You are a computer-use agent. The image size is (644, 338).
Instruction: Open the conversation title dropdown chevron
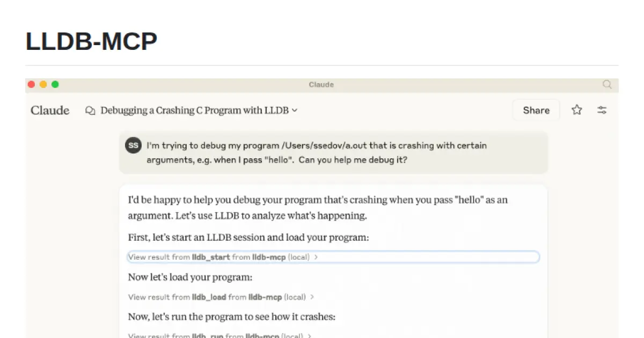pos(295,111)
